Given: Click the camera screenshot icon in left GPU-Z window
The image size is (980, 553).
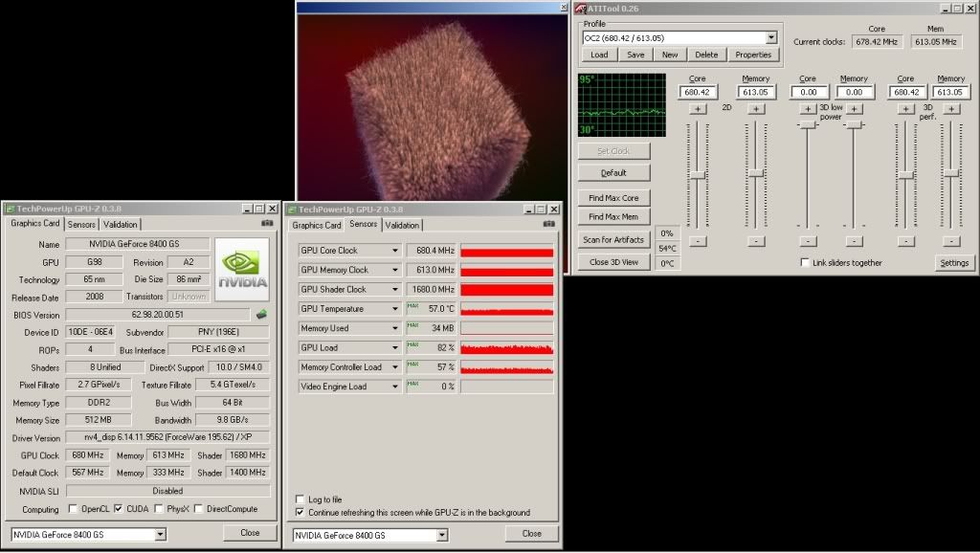Looking at the screenshot, I should pos(265,223).
